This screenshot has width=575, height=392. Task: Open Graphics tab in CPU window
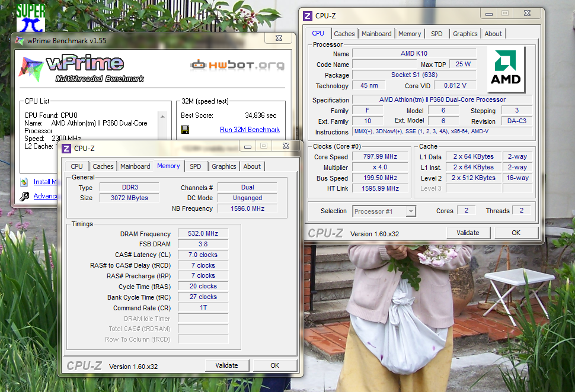[x=465, y=34]
